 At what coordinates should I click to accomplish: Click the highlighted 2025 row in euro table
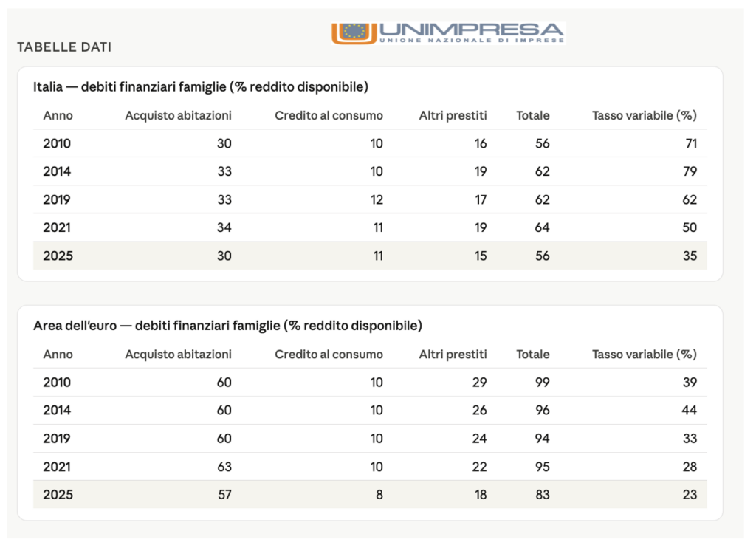click(370, 494)
